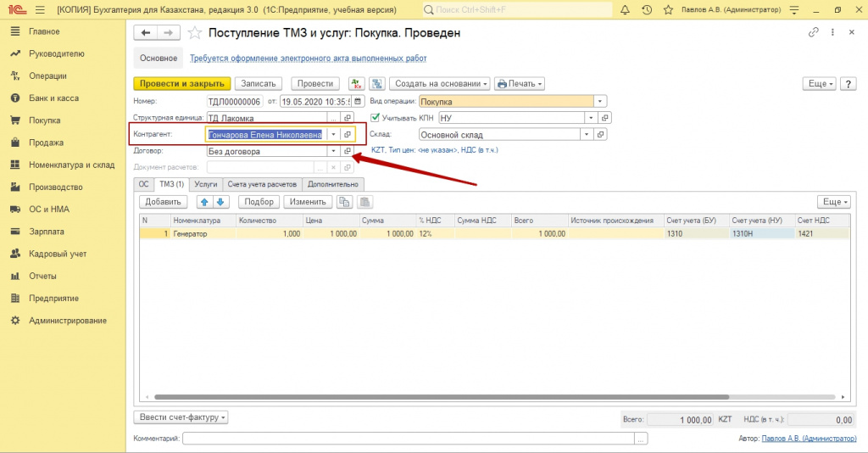Add document to favorites star
868x453 pixels.
point(194,33)
